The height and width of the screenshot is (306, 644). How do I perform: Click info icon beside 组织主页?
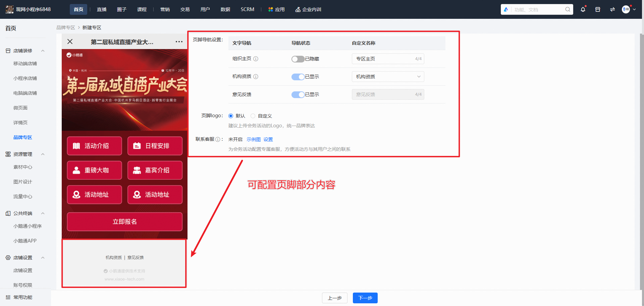[x=256, y=59]
